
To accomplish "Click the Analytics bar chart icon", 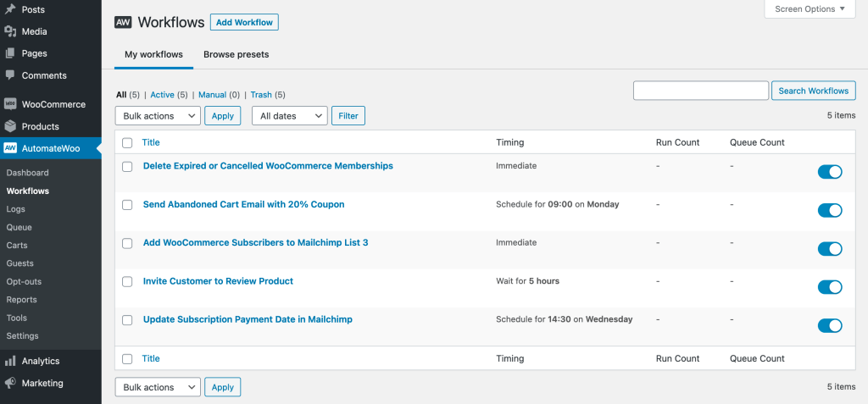I will [10, 361].
